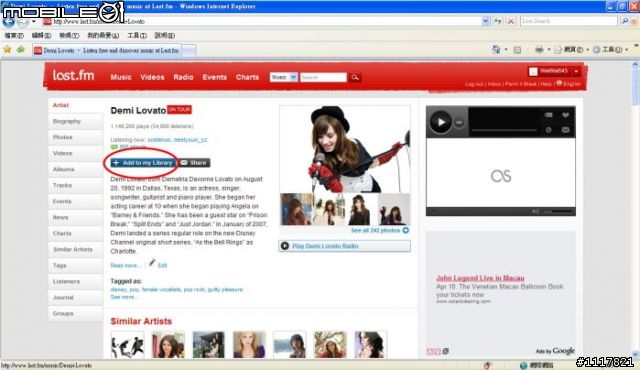This screenshot has height=370, width=640.
Task: Select the Listeners sidebar tab
Action: [x=76, y=281]
